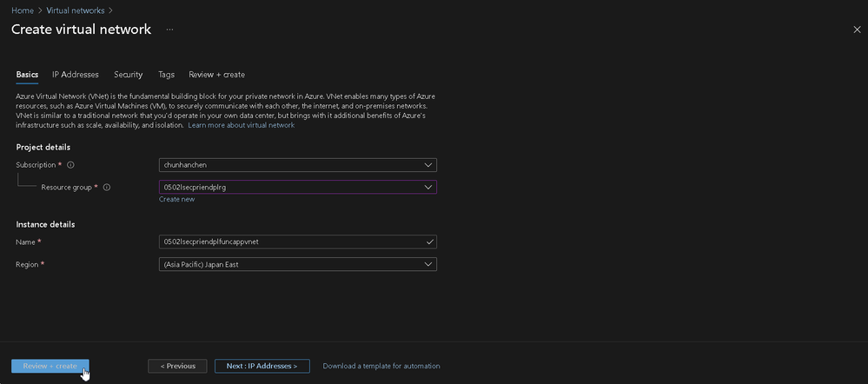Close the Create virtual network pane
868x384 pixels.
pos(857,30)
